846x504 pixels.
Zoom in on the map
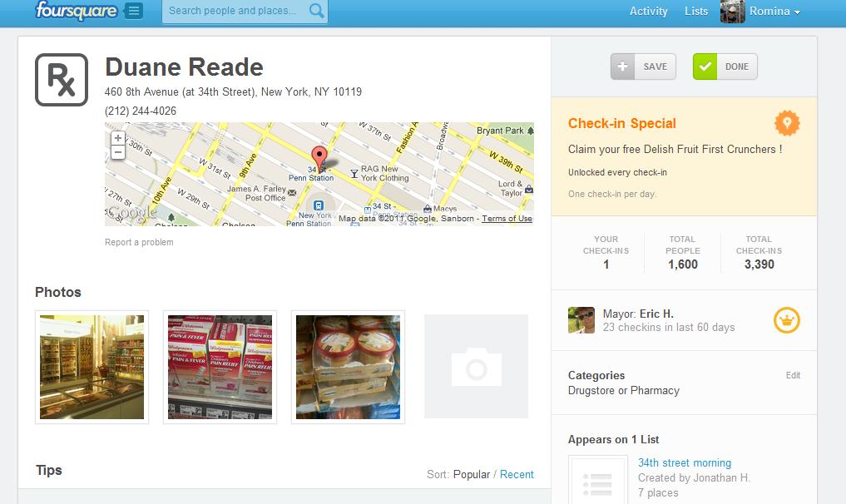[x=118, y=137]
